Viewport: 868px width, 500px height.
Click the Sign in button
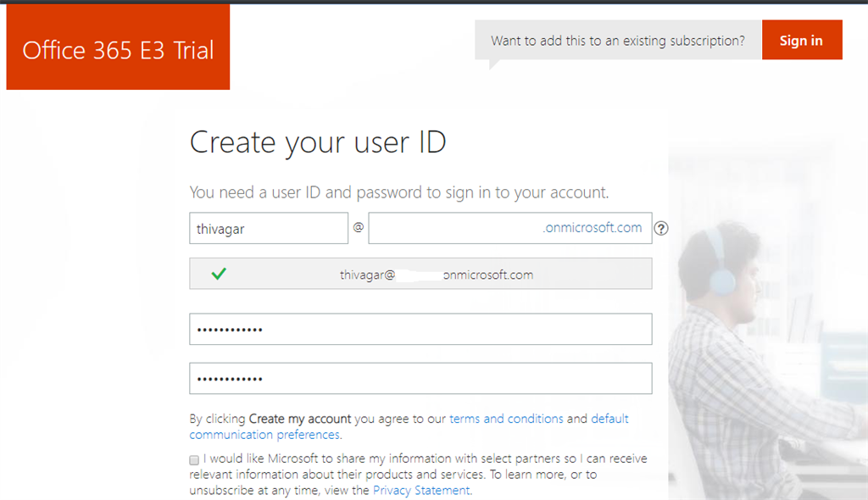801,39
